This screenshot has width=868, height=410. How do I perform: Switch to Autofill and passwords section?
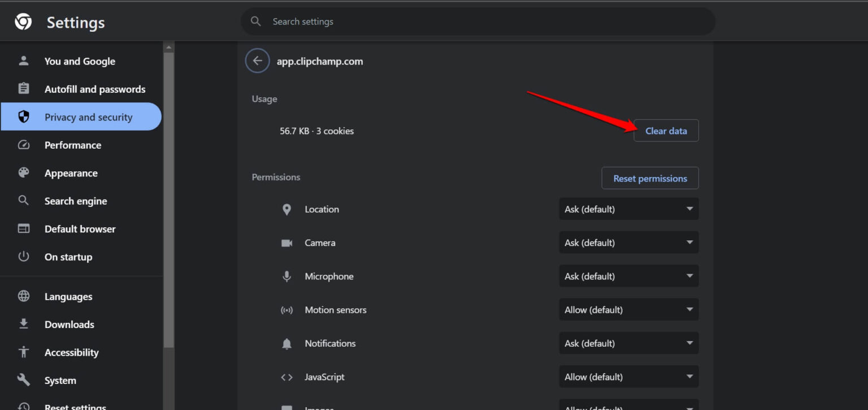click(x=94, y=89)
